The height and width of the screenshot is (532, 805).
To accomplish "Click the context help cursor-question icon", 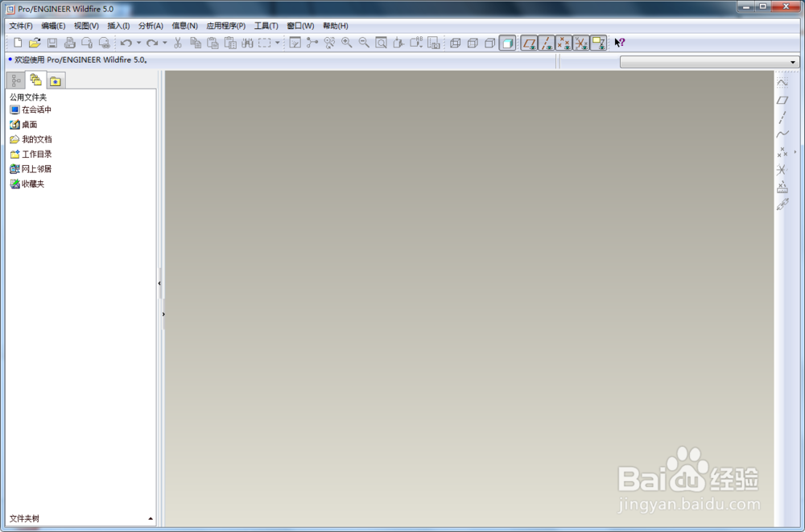I will pyautogui.click(x=620, y=43).
